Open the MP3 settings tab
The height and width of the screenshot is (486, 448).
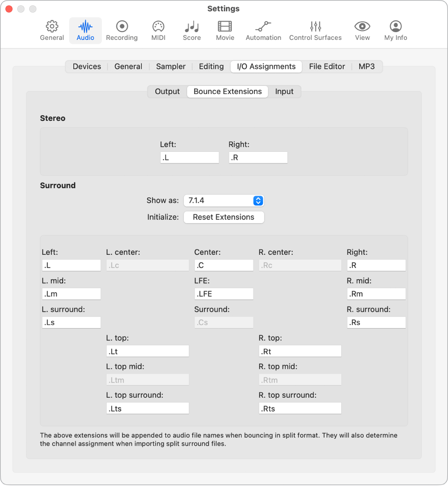[x=367, y=66]
